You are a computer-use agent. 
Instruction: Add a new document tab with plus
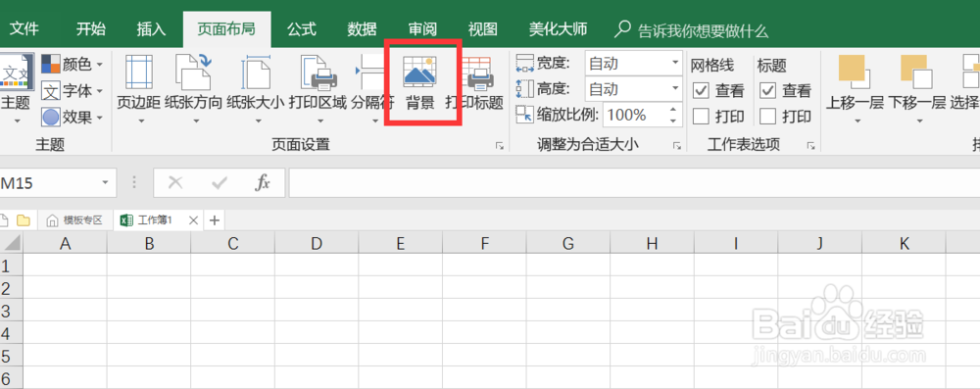(x=215, y=220)
